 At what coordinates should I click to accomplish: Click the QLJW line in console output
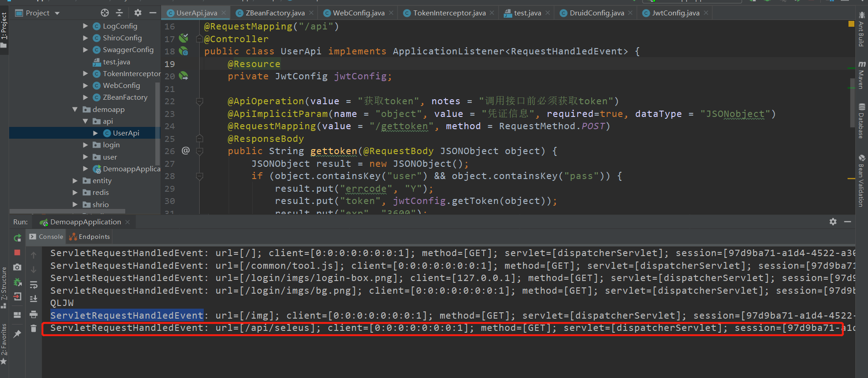coord(62,303)
